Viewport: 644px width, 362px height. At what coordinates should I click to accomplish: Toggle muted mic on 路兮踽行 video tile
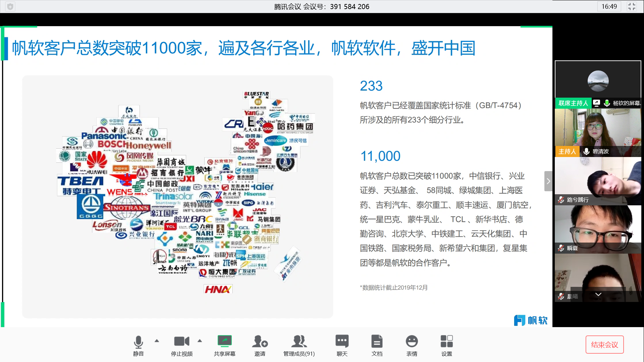pyautogui.click(x=561, y=200)
